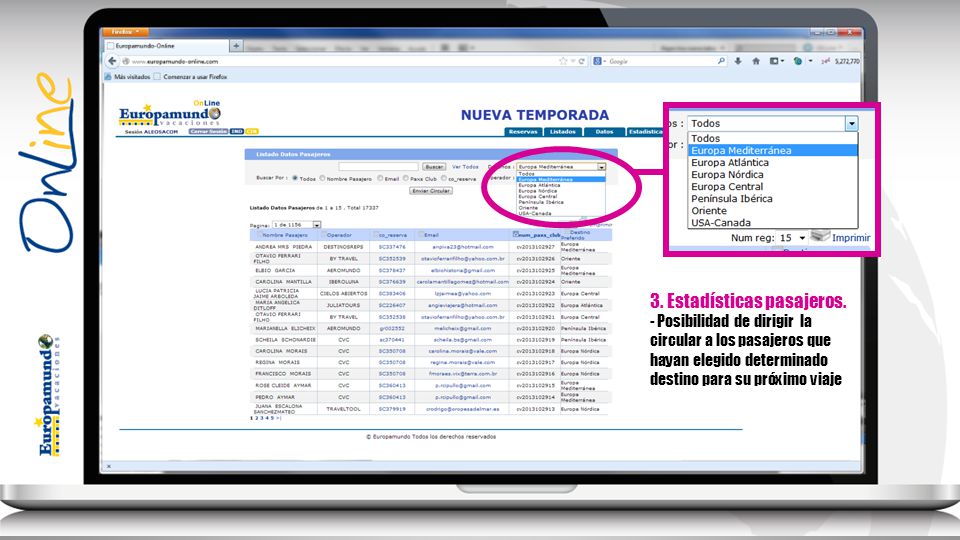Select the Nombre Pasajero radio button
Image resolution: width=960 pixels, height=540 pixels.
(x=322, y=178)
